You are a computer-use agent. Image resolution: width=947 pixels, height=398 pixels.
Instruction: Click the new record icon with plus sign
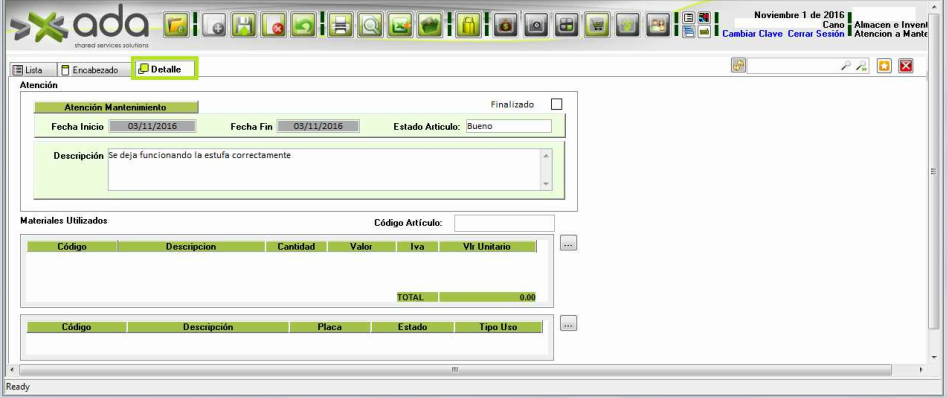pos(214,25)
